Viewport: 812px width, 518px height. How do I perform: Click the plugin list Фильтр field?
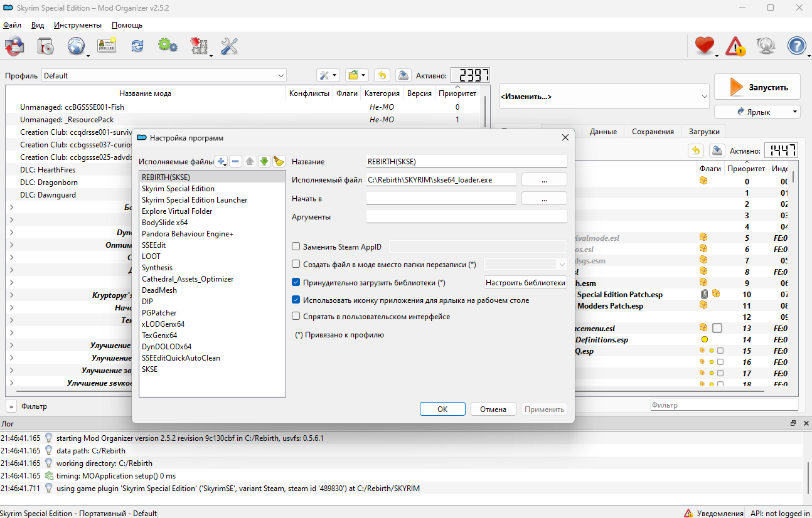(x=724, y=405)
